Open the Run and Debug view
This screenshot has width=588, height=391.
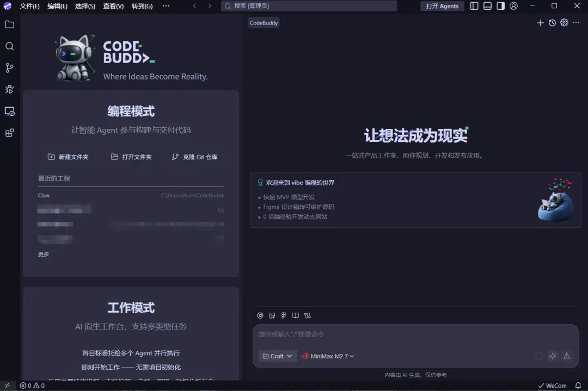10,90
